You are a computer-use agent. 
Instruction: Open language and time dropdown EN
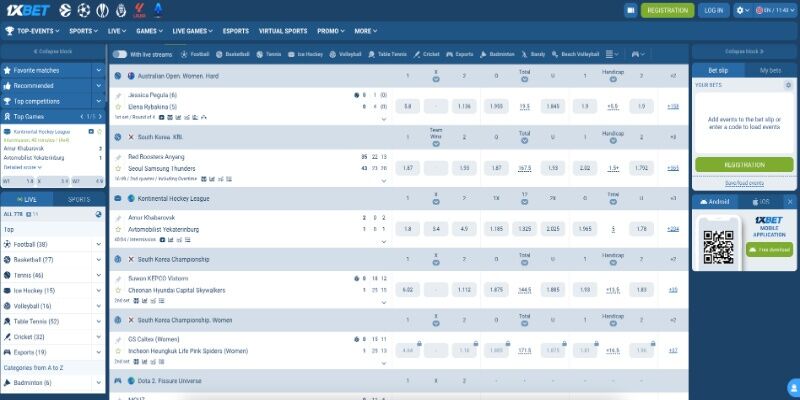point(776,10)
